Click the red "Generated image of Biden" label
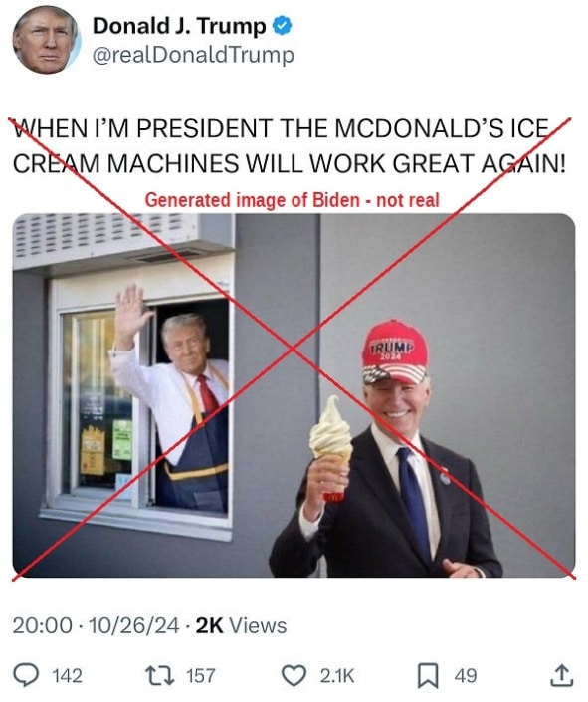The image size is (588, 702). [x=293, y=200]
